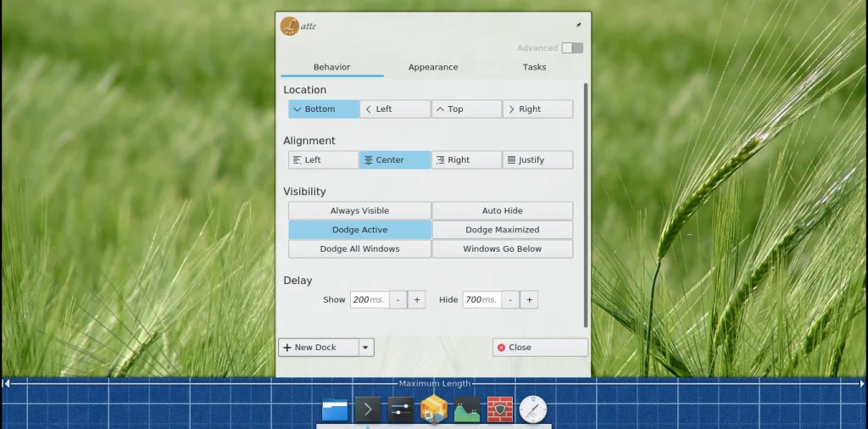Image resolution: width=868 pixels, height=429 pixels.
Task: Select Dodge Maximized visibility
Action: click(x=502, y=230)
